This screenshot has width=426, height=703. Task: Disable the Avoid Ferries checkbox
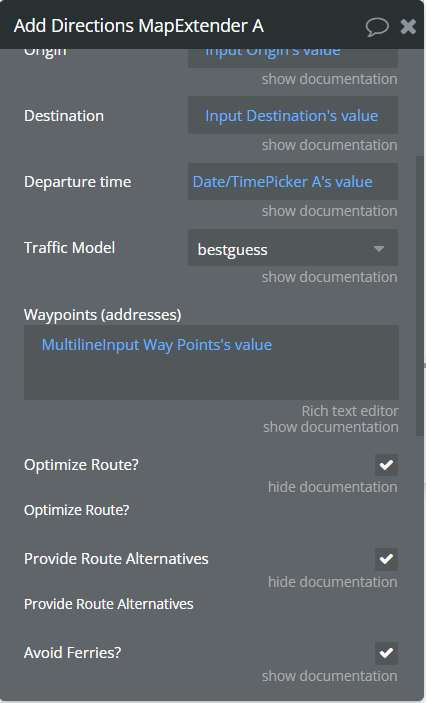(386, 653)
